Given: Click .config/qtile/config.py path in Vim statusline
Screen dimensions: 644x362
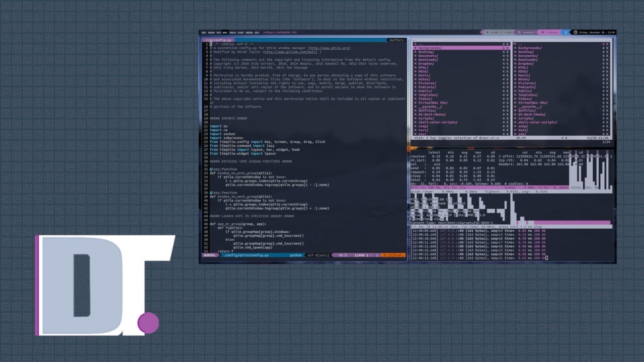Looking at the screenshot, I should click(245, 255).
